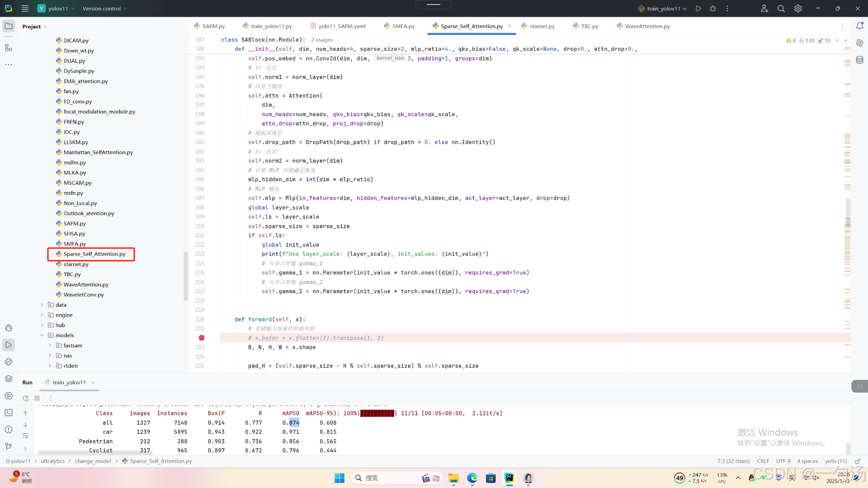Toggle read-only lock in status bar
The image size is (868, 488).
[857, 461]
